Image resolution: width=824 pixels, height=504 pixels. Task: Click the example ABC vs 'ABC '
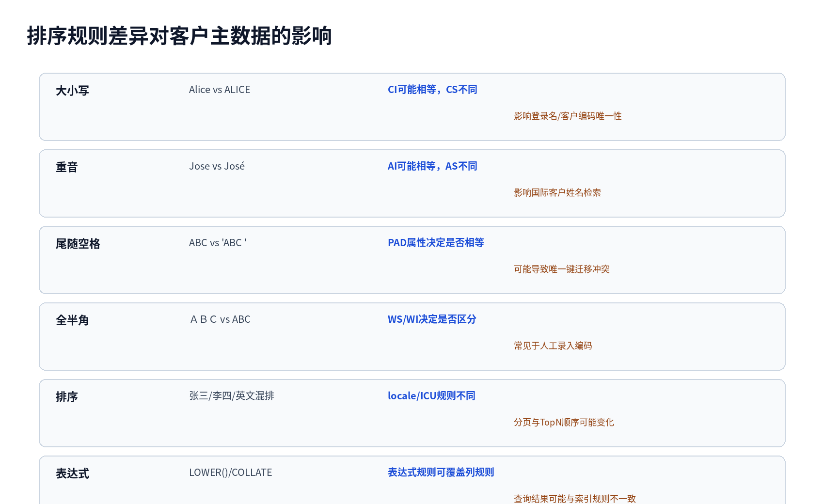coord(218,243)
